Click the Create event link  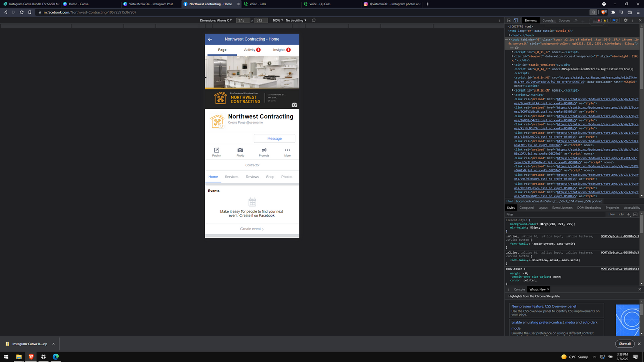tap(252, 229)
